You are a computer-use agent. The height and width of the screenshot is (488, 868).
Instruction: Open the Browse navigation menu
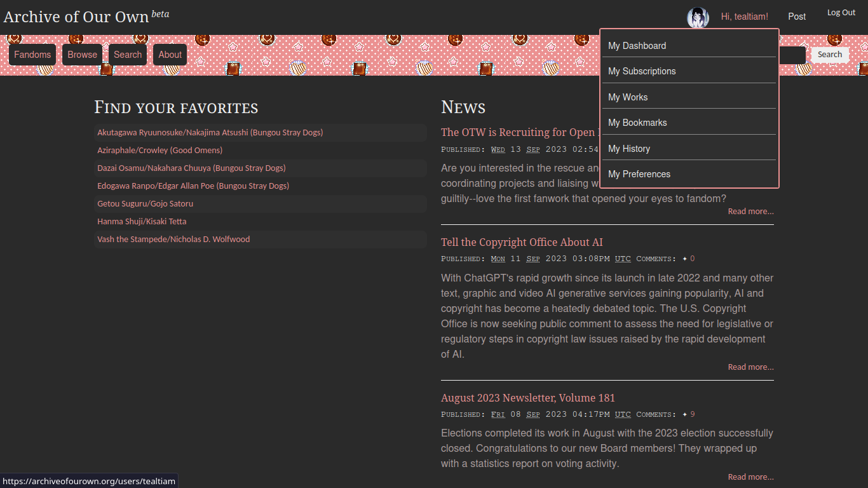(x=82, y=55)
